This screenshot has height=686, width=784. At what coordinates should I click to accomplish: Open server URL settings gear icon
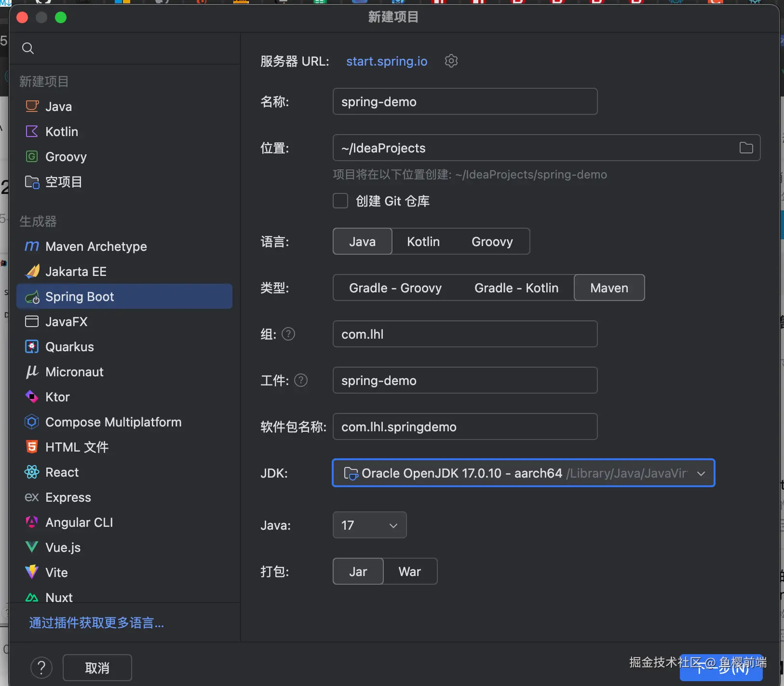click(451, 61)
